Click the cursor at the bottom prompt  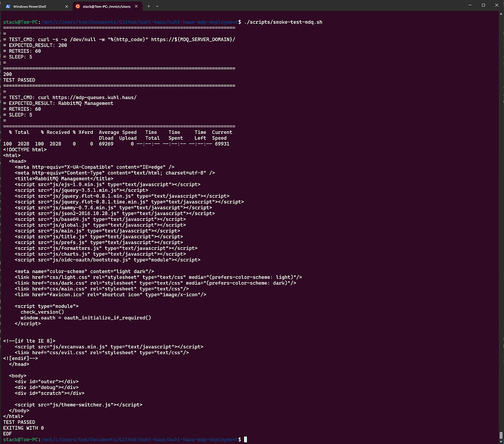pos(246,439)
